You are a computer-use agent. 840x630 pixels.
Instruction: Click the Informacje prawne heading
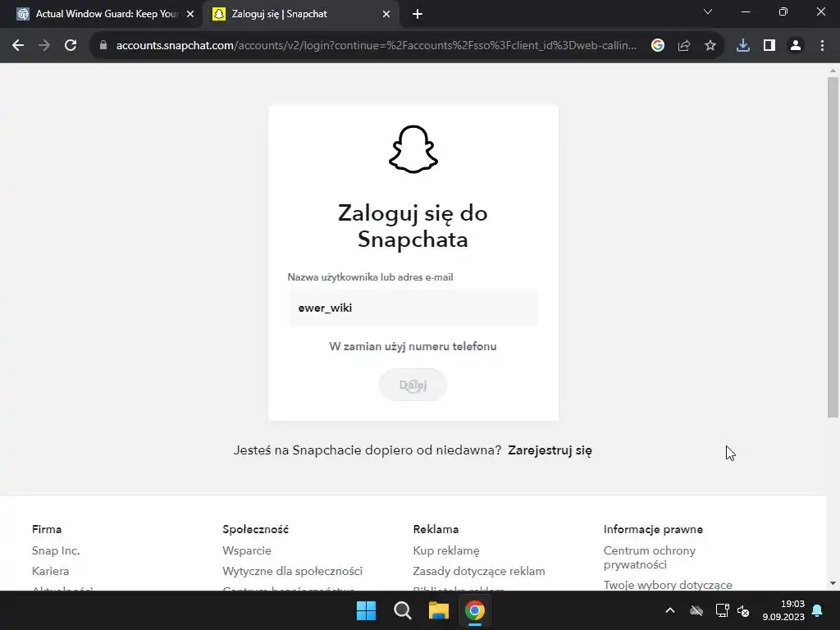click(653, 529)
